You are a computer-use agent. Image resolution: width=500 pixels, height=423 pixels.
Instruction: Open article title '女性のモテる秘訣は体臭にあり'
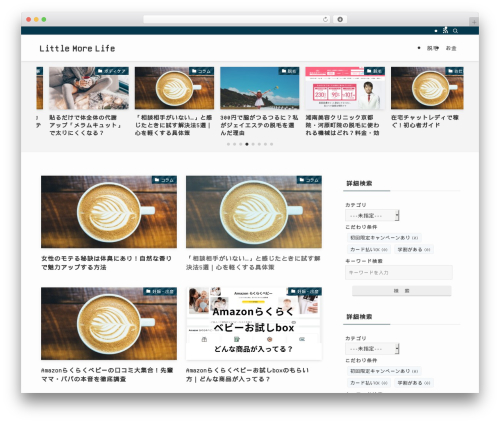coord(107,263)
